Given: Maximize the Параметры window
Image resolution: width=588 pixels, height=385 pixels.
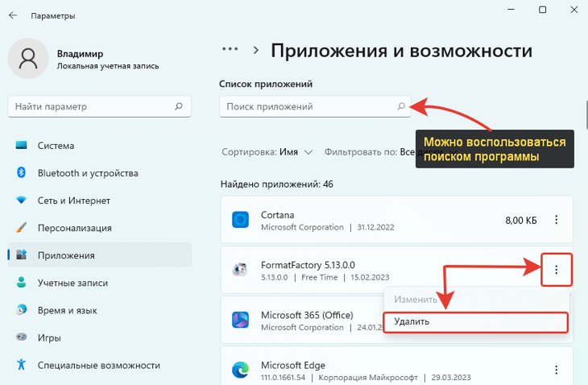Looking at the screenshot, I should coord(542,10).
